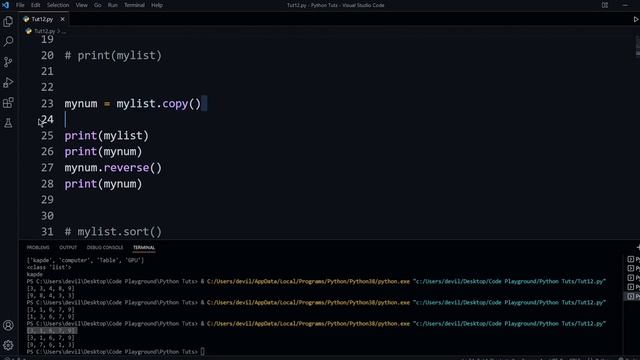This screenshot has height=360, width=640.
Task: Click terminal output <class 'list'>
Action: pos(49,267)
